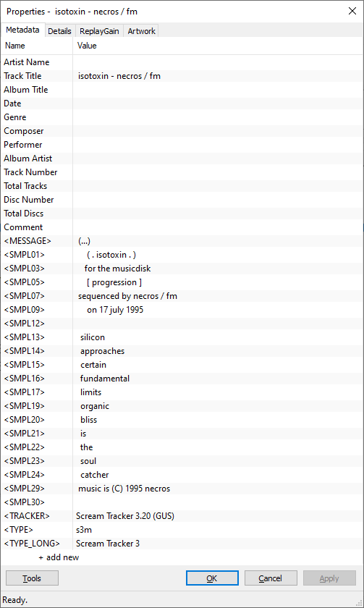Click the Cancel button
The width and height of the screenshot is (364, 608).
271,578
